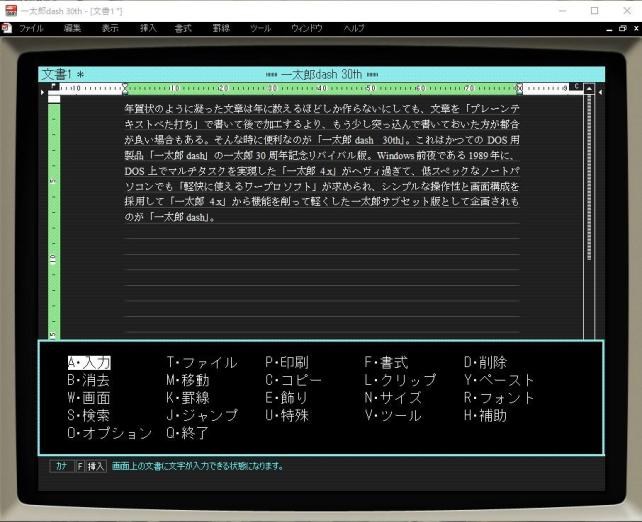The image size is (642, 522).
Task: Click the left margin marker on ruler
Action: (125, 88)
